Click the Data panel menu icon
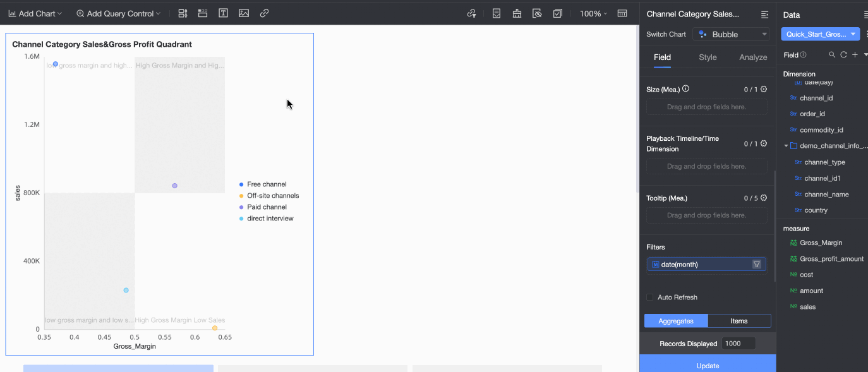This screenshot has width=868, height=372. coord(865,14)
